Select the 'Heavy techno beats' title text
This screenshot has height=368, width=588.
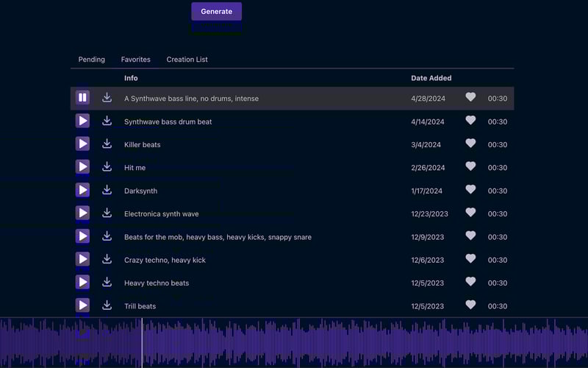point(157,283)
